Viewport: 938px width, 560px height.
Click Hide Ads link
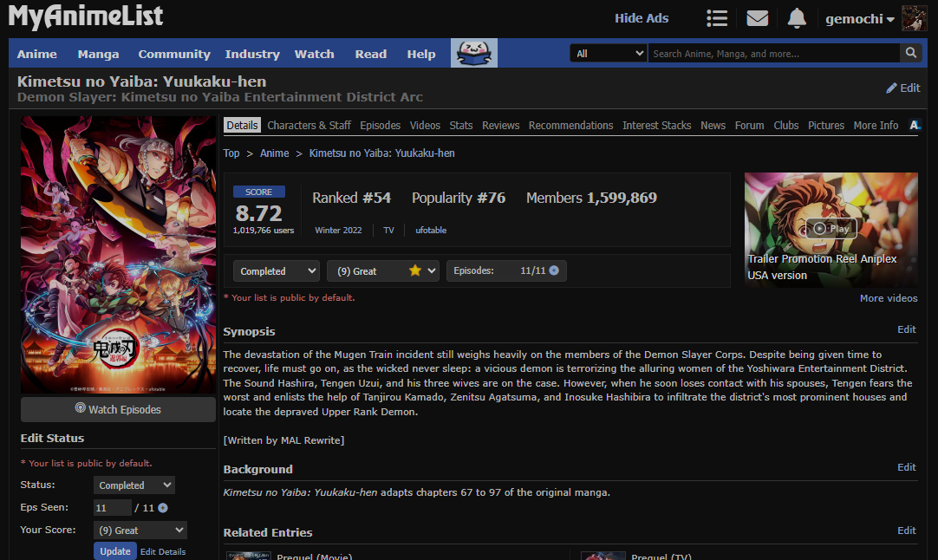642,18
